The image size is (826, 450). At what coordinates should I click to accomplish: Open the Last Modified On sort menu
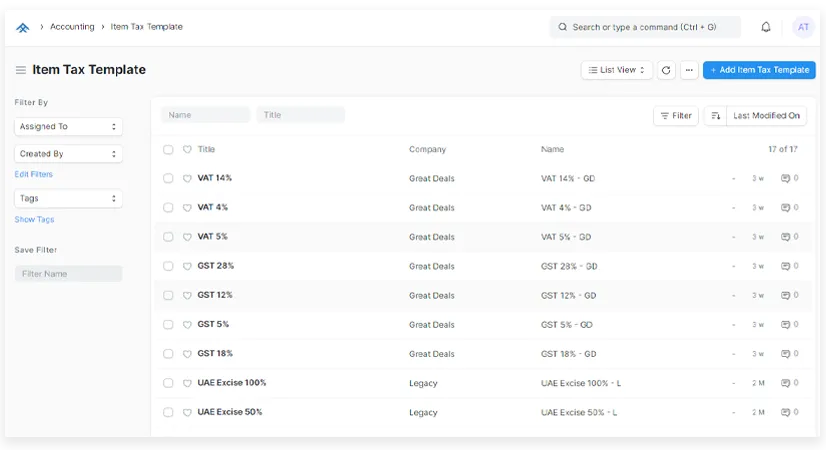click(x=766, y=116)
